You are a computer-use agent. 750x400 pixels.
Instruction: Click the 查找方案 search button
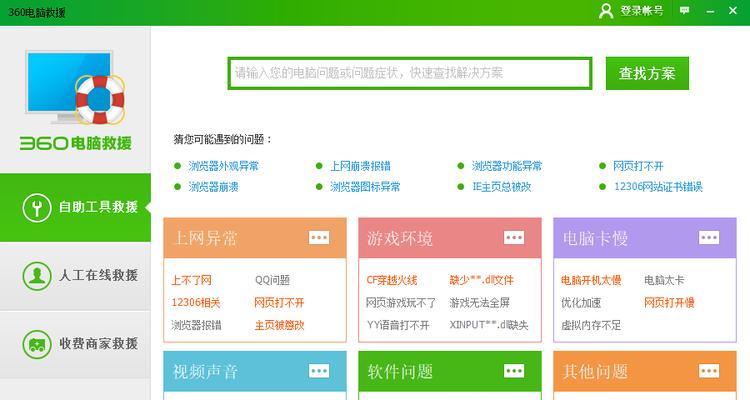tap(647, 73)
